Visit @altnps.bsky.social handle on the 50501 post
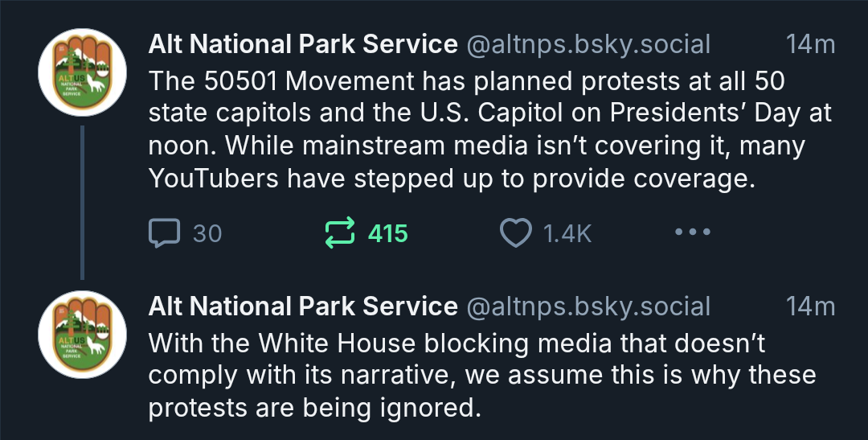 coord(588,45)
